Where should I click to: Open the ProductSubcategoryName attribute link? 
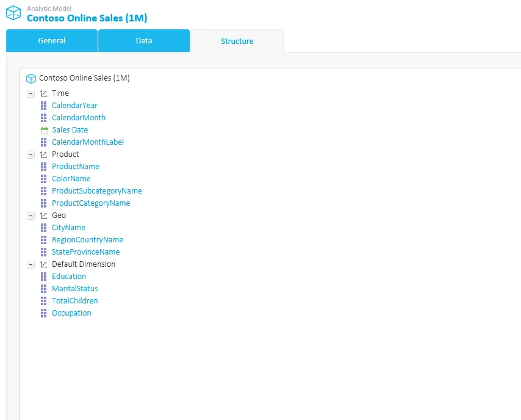click(x=97, y=191)
